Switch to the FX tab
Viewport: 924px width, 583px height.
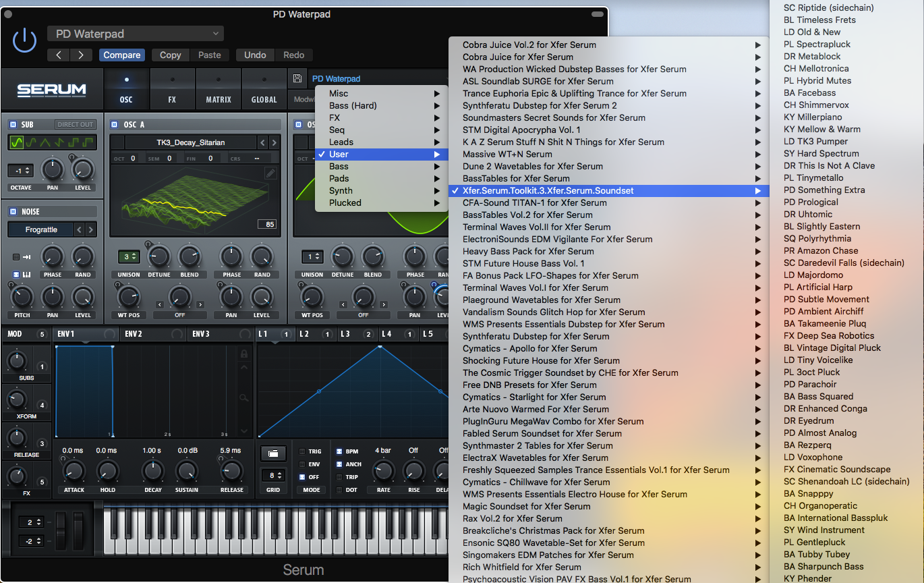(172, 88)
